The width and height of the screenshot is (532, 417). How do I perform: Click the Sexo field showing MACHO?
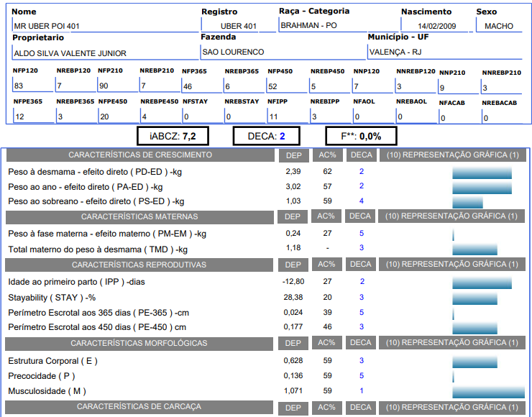pos(499,26)
